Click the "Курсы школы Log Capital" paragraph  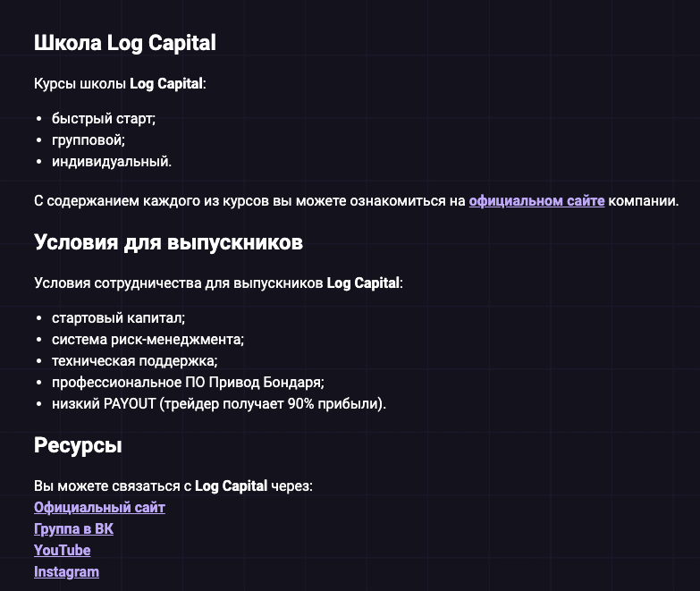pos(120,84)
